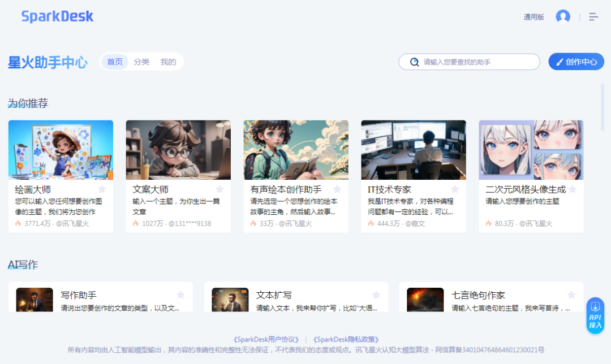The height and width of the screenshot is (364, 611).
Task: Open the 文案大师 thumbnail image
Action: coord(178,150)
